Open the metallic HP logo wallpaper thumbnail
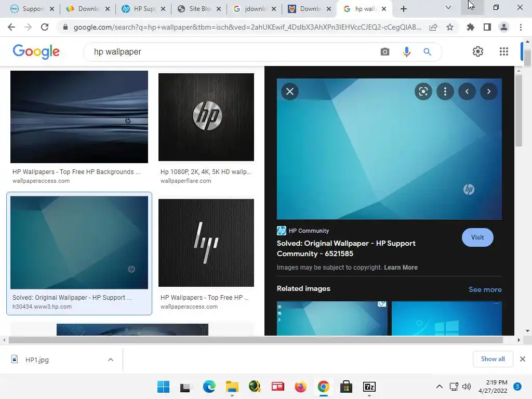532x399 pixels. [206, 117]
